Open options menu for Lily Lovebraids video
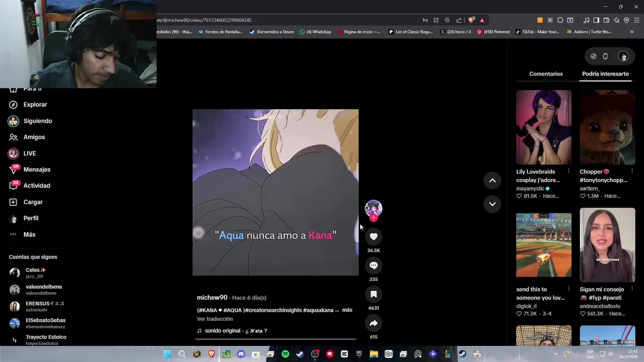The width and height of the screenshot is (644, 362). click(569, 171)
